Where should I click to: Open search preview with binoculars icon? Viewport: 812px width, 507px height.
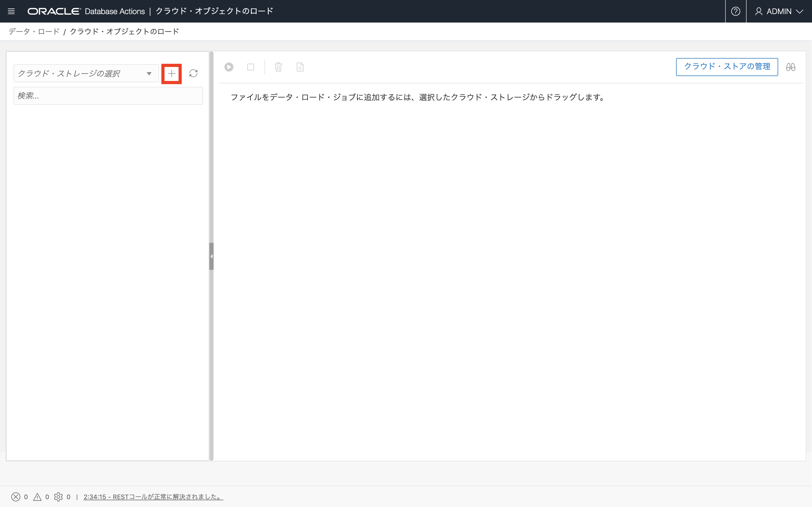coord(791,67)
